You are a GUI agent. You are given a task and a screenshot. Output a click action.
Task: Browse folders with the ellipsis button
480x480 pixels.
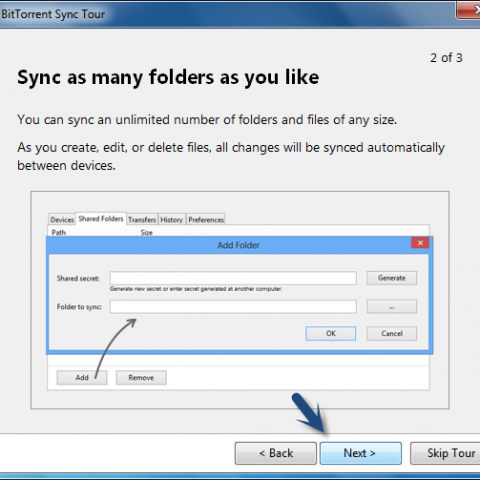point(392,307)
